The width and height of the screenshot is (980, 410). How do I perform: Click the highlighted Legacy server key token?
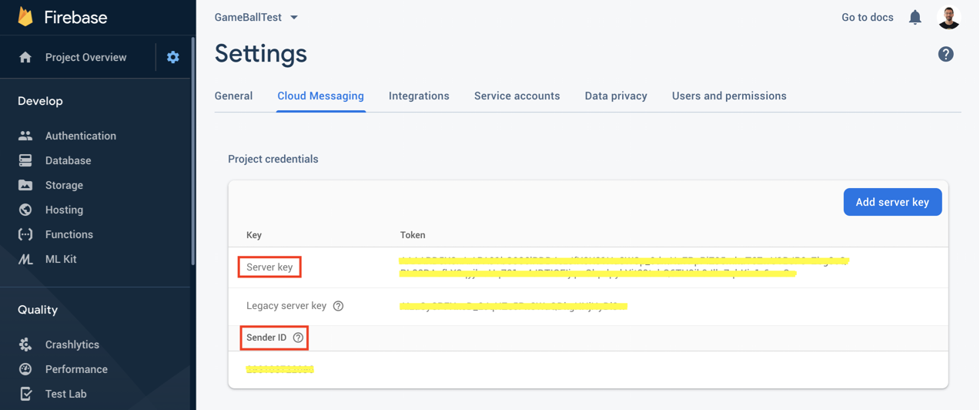tap(513, 306)
